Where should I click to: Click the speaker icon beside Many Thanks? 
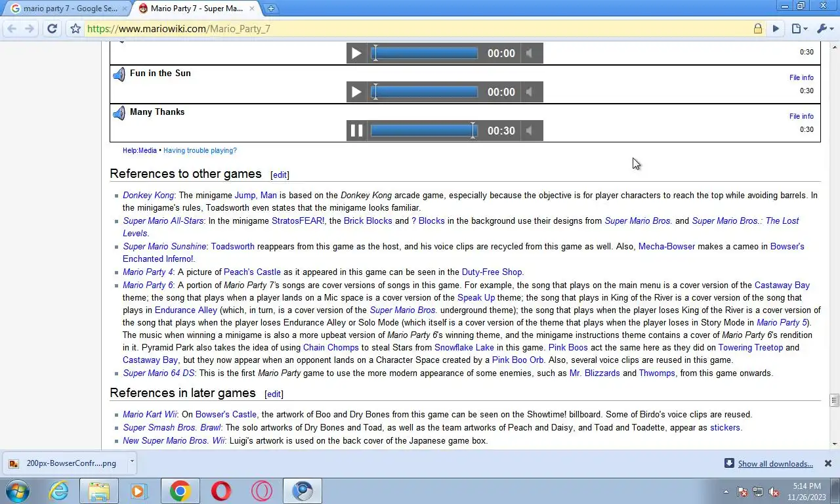(119, 114)
